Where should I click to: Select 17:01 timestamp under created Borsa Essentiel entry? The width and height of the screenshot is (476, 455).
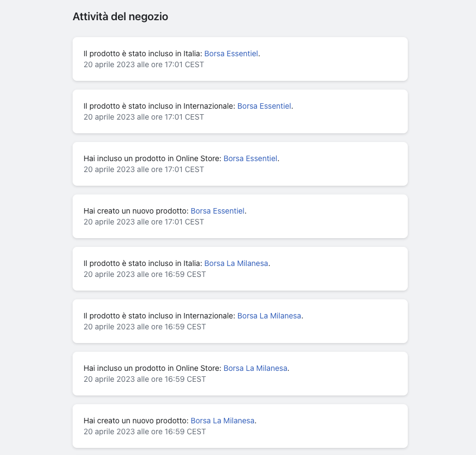tap(144, 222)
